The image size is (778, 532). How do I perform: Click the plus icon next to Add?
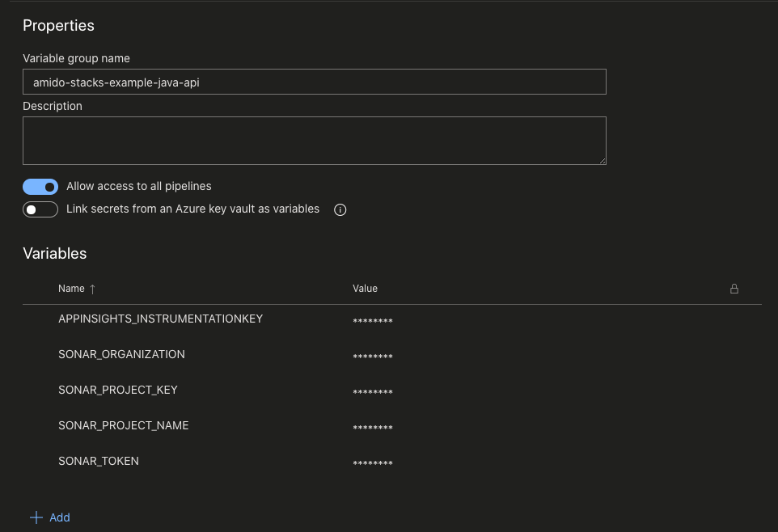click(x=36, y=517)
